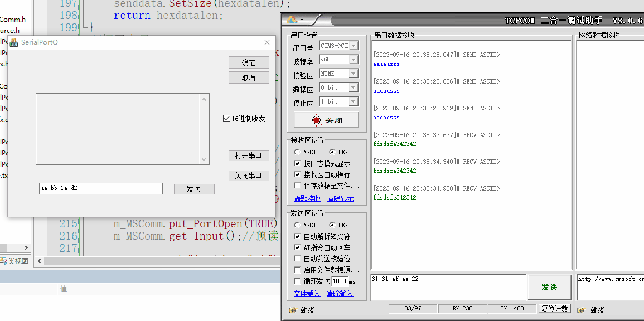Click the SerialPortQ title bar icon
644x321 pixels.
[14, 42]
